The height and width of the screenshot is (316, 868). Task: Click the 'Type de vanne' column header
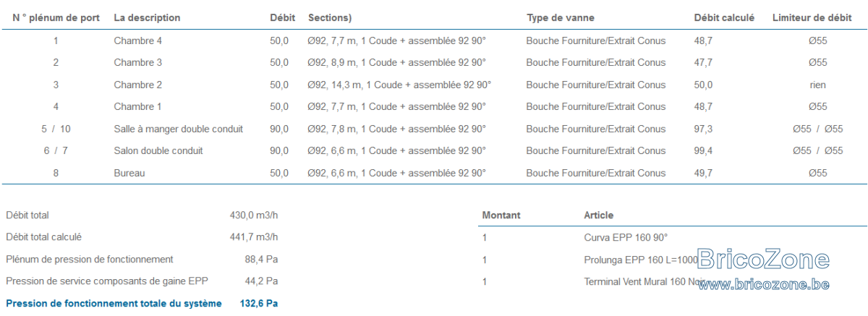(x=561, y=17)
